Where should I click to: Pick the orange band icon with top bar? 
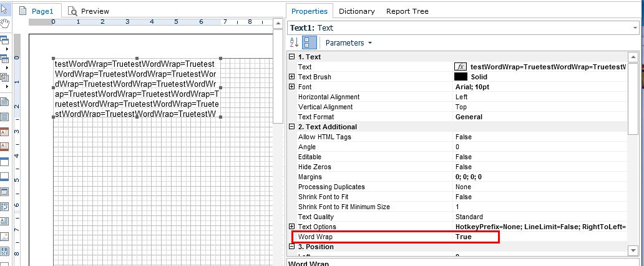[x=4, y=132]
